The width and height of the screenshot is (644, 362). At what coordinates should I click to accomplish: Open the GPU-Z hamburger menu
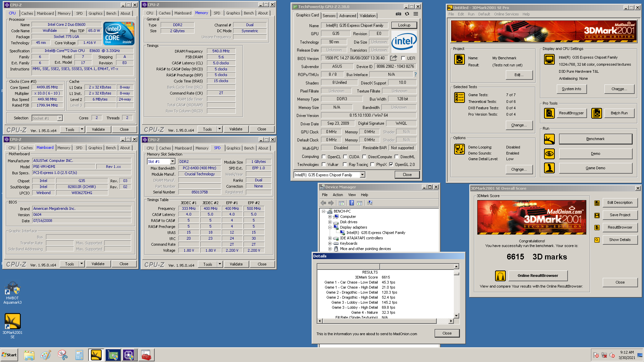tap(416, 14)
